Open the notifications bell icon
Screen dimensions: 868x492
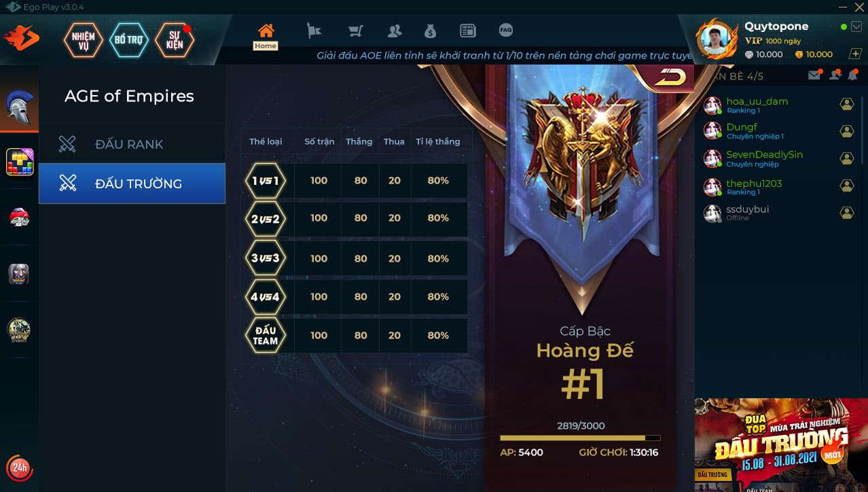click(852, 75)
